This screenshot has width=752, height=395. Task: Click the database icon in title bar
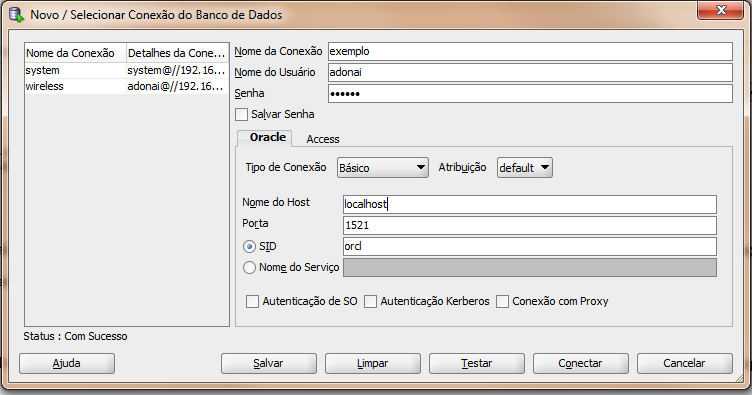click(16, 15)
